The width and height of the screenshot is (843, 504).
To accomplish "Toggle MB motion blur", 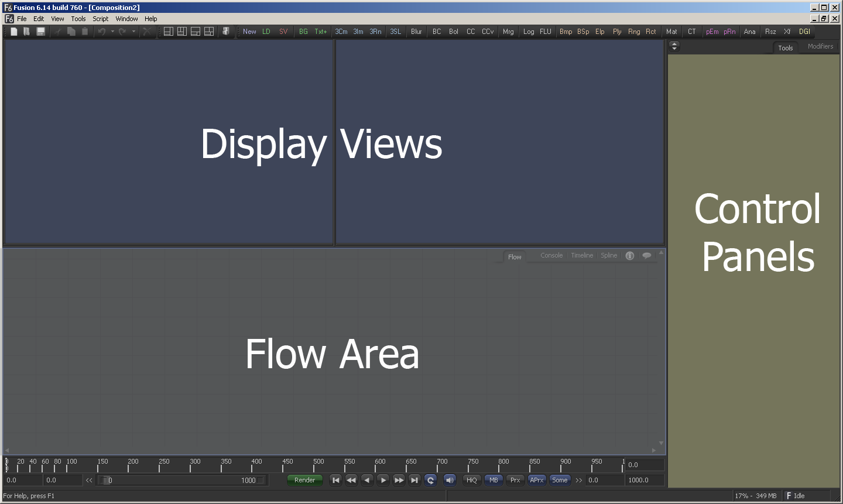I will click(494, 480).
